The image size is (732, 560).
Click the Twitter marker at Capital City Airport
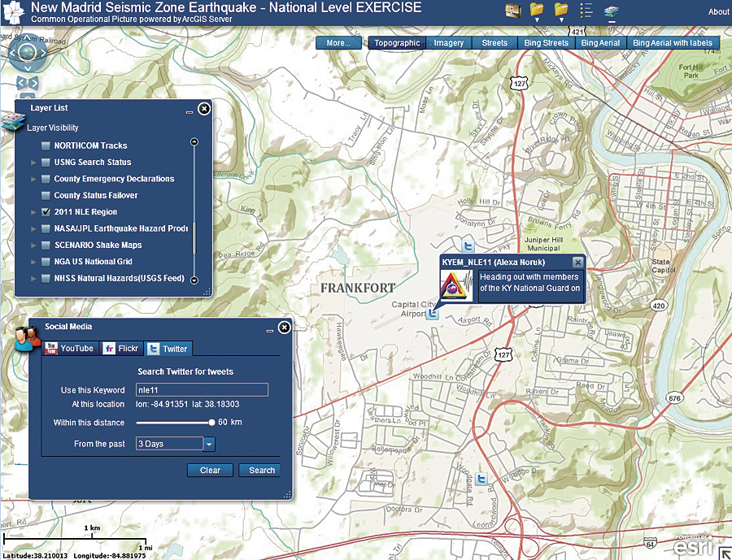[x=433, y=314]
